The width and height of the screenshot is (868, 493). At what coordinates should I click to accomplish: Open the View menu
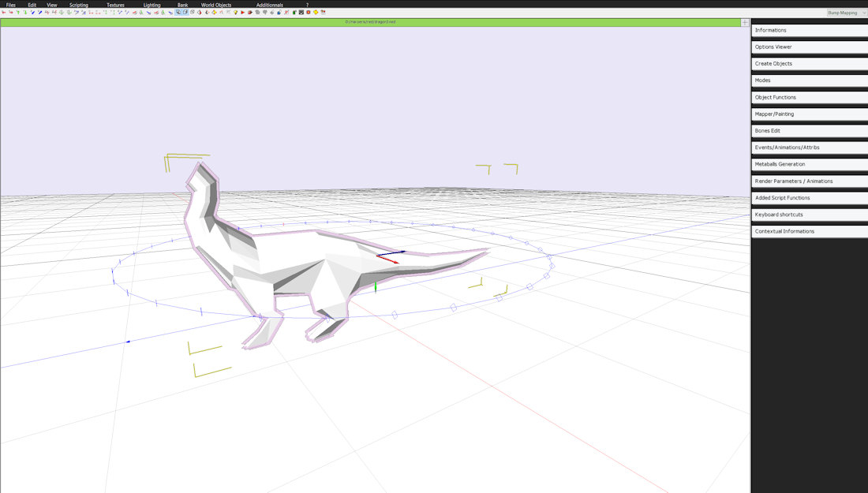52,5
